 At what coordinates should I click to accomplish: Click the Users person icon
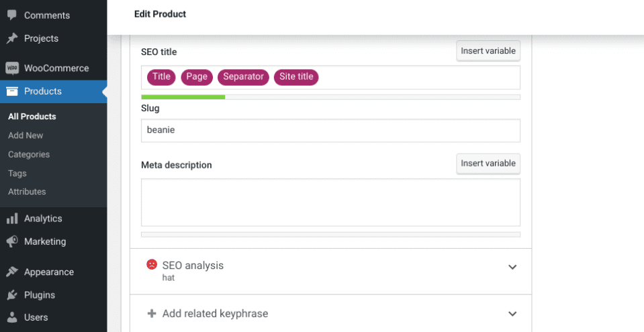(x=12, y=317)
